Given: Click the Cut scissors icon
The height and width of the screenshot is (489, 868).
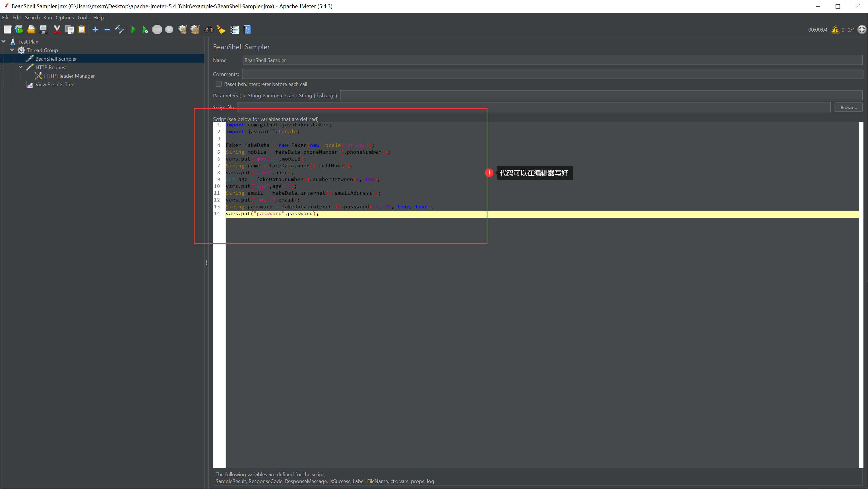Looking at the screenshot, I should point(57,30).
